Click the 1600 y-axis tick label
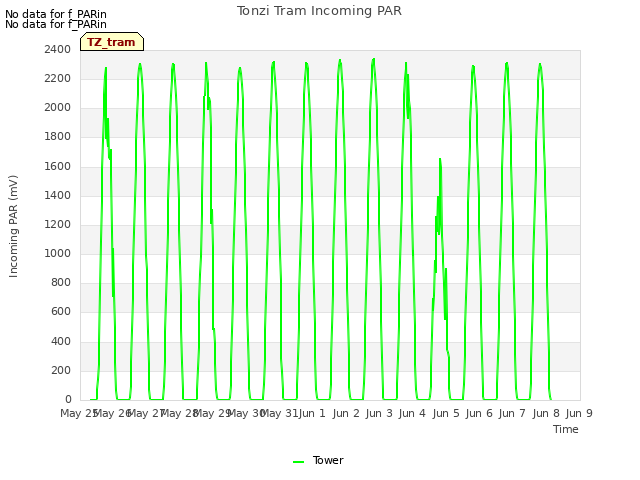Image resolution: width=640 pixels, height=480 pixels. coord(58,167)
